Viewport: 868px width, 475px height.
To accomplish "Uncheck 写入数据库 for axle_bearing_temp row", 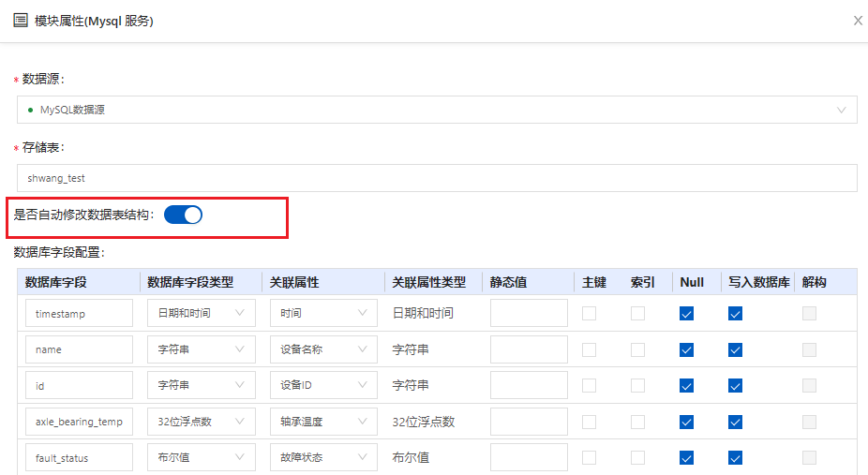I will click(735, 422).
